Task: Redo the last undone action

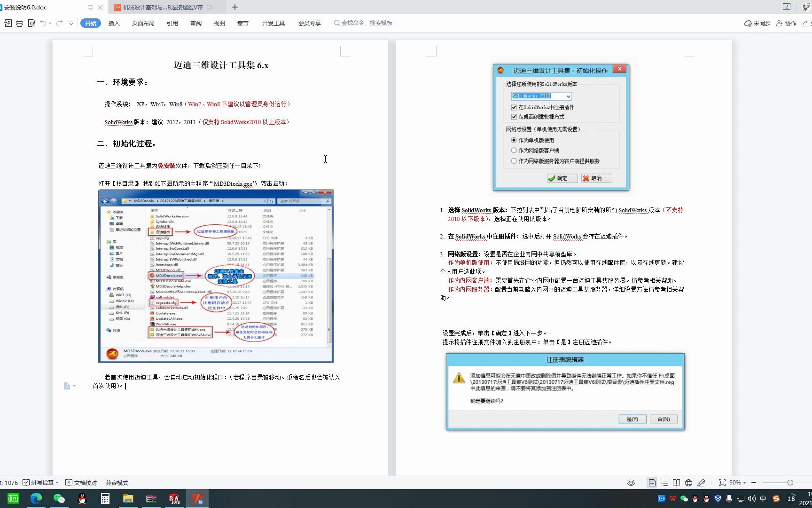Action: [x=59, y=23]
